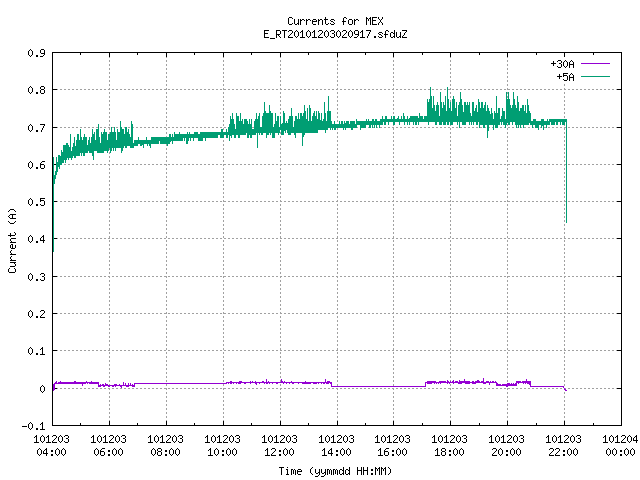Click y-axis tick value 0.2
This screenshot has width=640, height=480.
(x=36, y=314)
